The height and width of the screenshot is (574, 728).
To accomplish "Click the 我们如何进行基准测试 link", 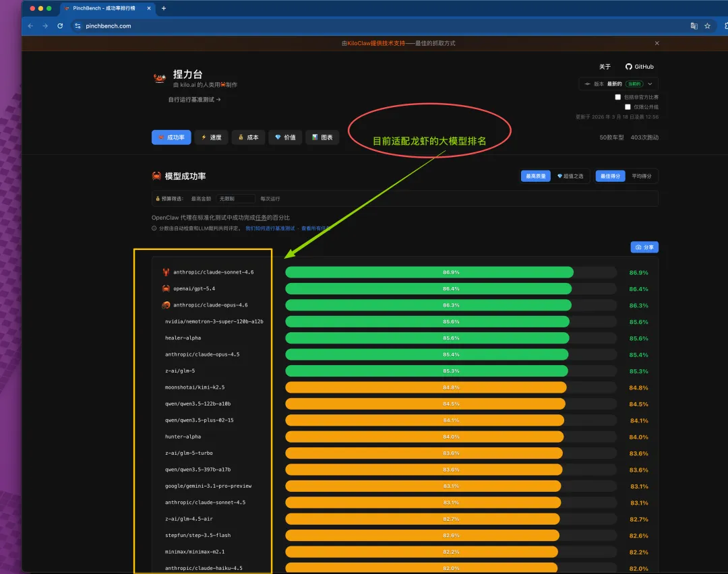I will pos(270,228).
